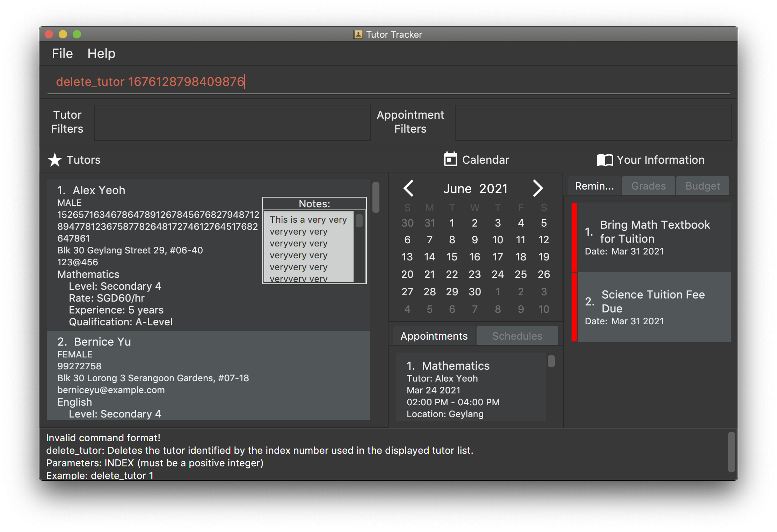Select June 24 on the calendar
Image resolution: width=777 pixels, height=532 pixels.
pos(498,274)
